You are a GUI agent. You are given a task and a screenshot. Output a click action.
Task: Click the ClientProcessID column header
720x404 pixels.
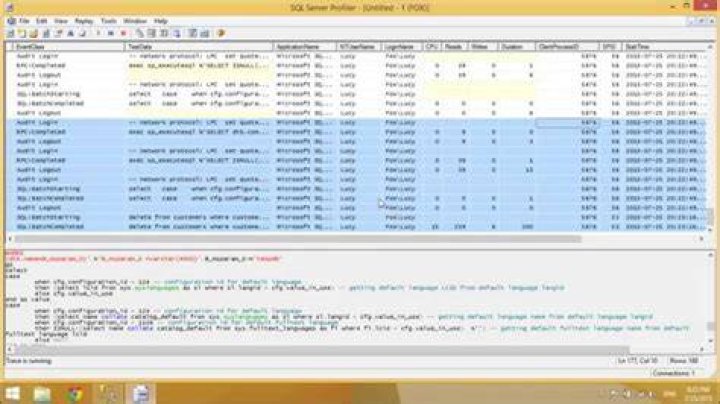(567, 47)
